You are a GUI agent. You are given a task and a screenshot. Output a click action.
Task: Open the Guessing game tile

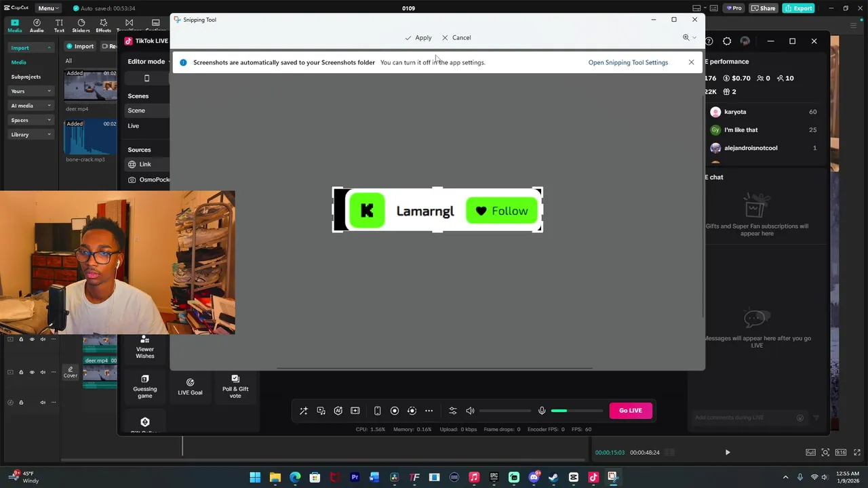145,386
